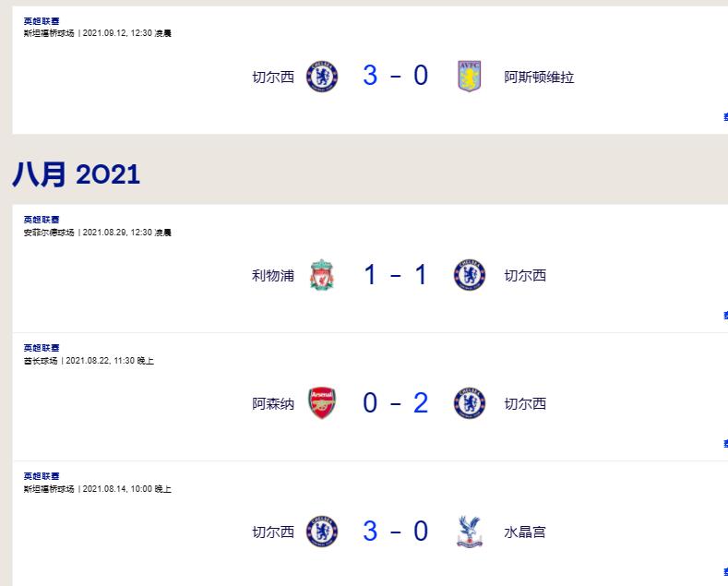Open 英超联赛 link above 2021.08.14 match
The image size is (728, 586).
42,476
